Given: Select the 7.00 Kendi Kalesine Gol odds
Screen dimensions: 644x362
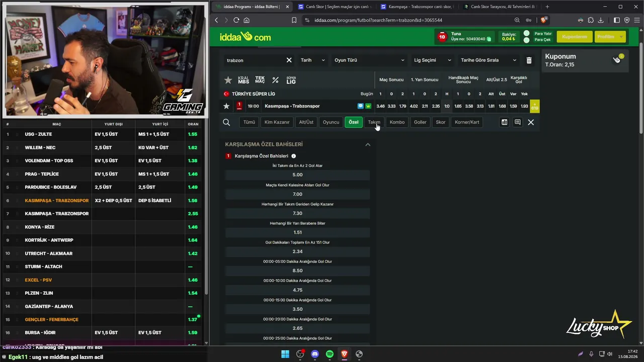Looking at the screenshot, I should pos(297,194).
